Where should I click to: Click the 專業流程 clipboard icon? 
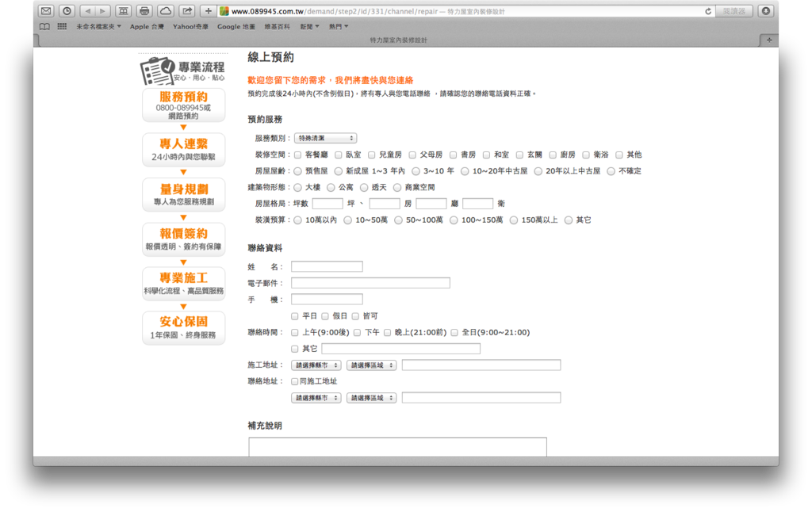pyautogui.click(x=157, y=71)
